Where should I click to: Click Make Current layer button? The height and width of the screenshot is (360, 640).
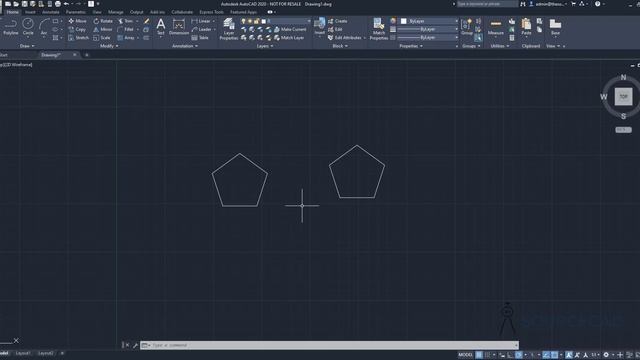click(x=290, y=29)
